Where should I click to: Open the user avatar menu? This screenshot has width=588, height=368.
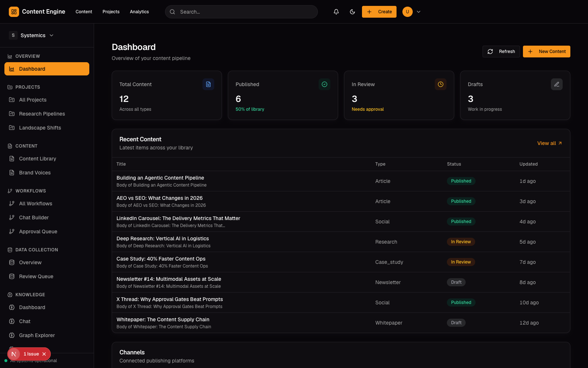[407, 12]
